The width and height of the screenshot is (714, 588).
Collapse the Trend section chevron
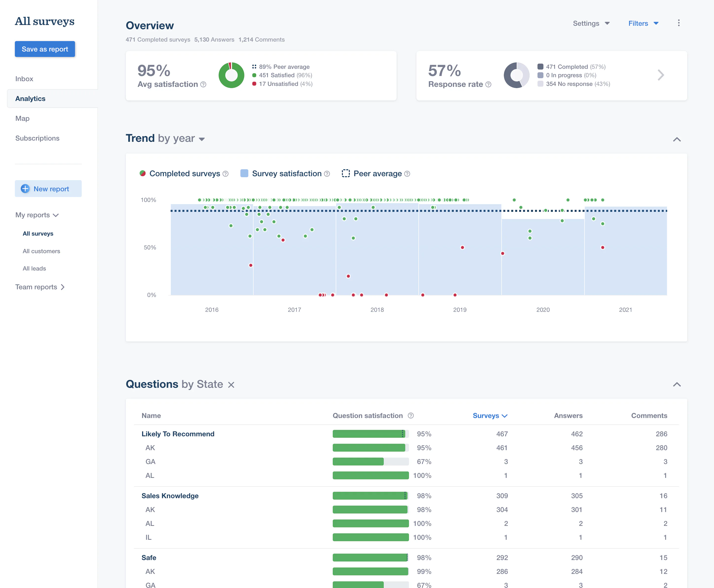tap(677, 139)
